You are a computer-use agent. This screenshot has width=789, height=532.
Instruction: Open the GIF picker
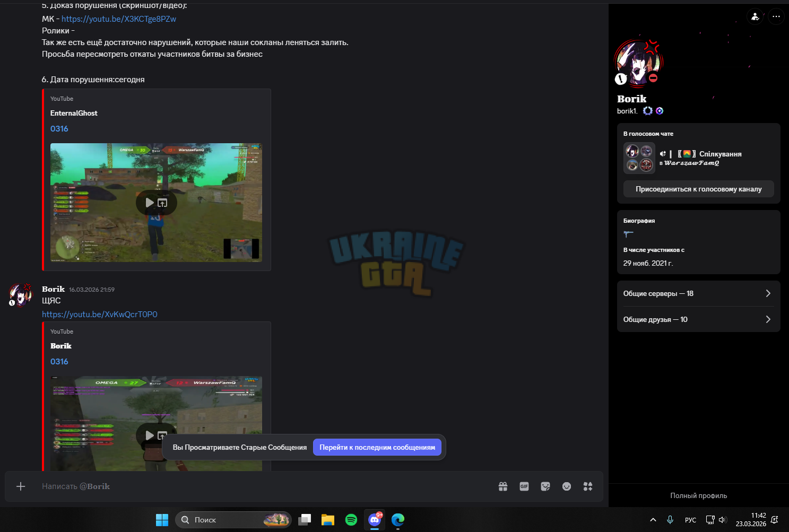tap(524, 486)
